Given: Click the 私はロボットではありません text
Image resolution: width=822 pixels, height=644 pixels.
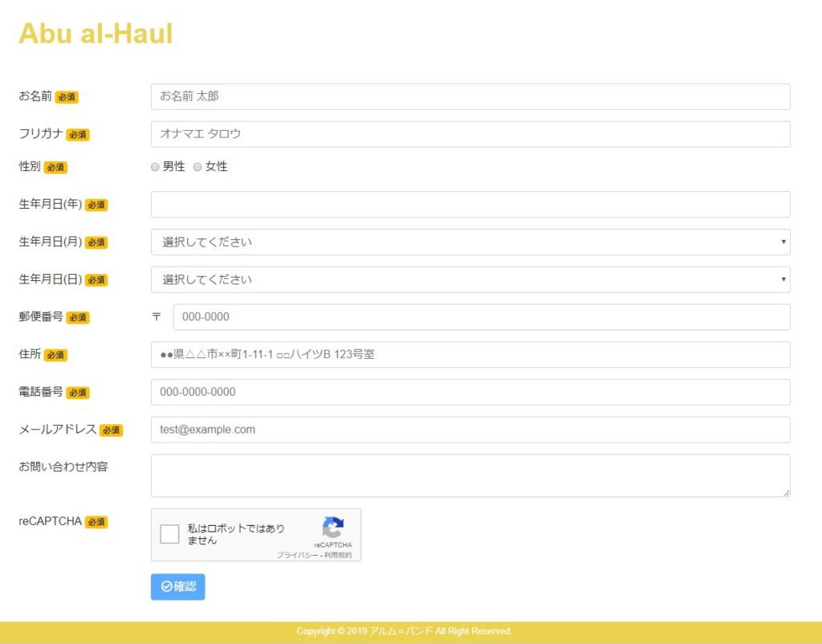Looking at the screenshot, I should click(x=236, y=534).
